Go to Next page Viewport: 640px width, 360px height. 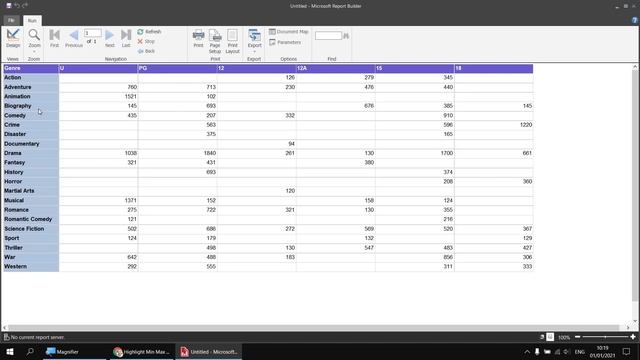(x=109, y=38)
